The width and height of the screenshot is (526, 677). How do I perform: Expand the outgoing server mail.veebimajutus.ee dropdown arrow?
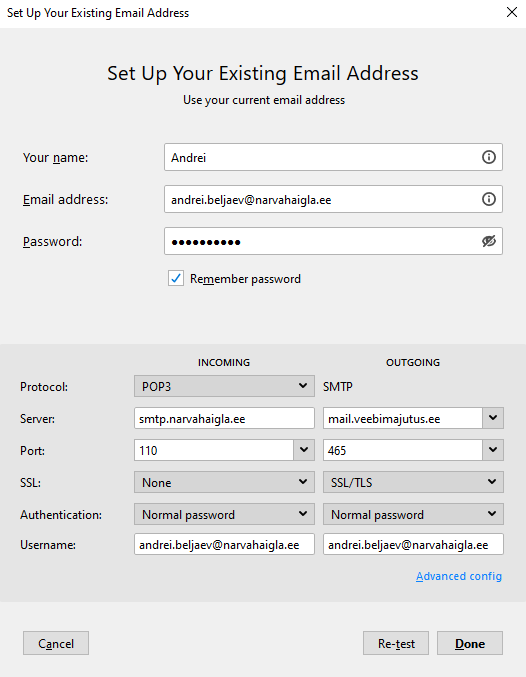(493, 418)
